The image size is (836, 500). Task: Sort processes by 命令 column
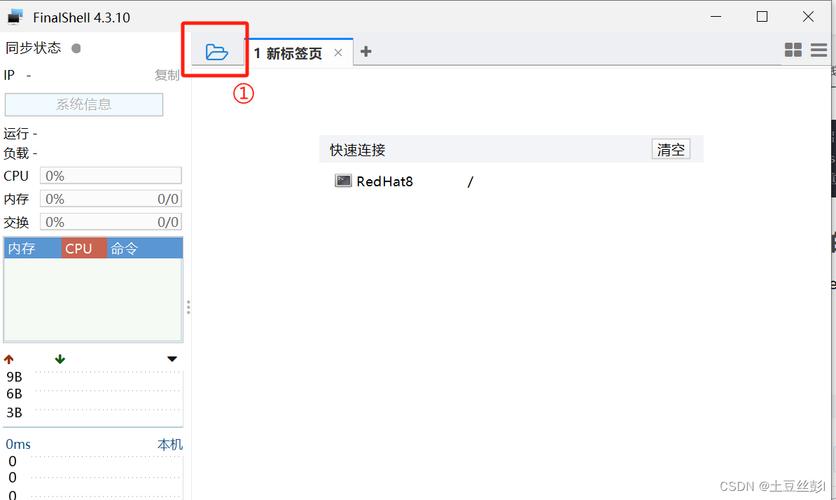(144, 248)
